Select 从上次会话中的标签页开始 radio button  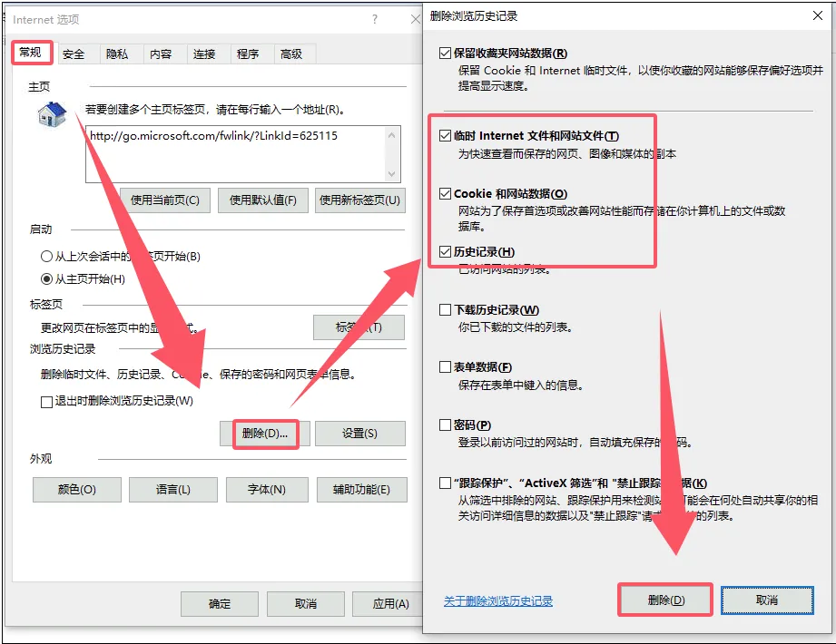click(47, 257)
